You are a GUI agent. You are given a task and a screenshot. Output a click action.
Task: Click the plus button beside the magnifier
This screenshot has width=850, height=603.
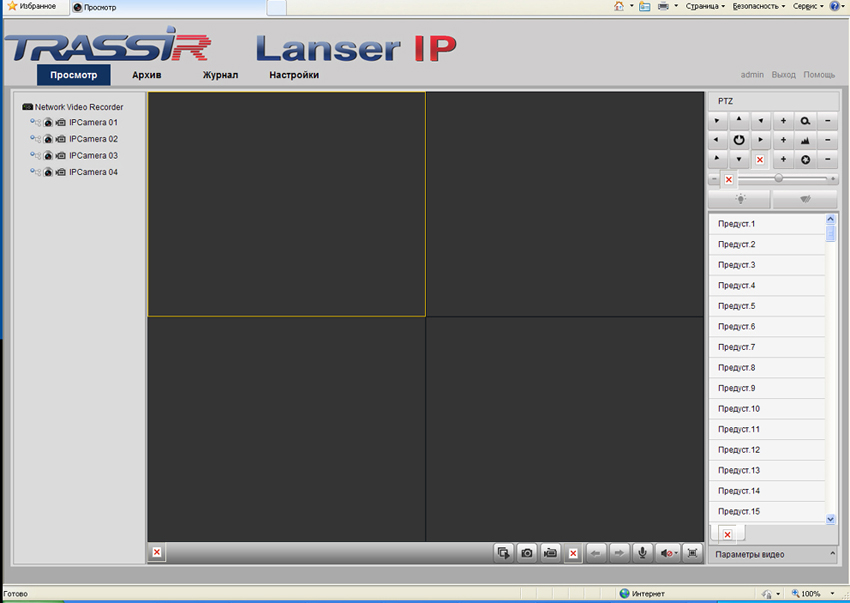point(783,121)
